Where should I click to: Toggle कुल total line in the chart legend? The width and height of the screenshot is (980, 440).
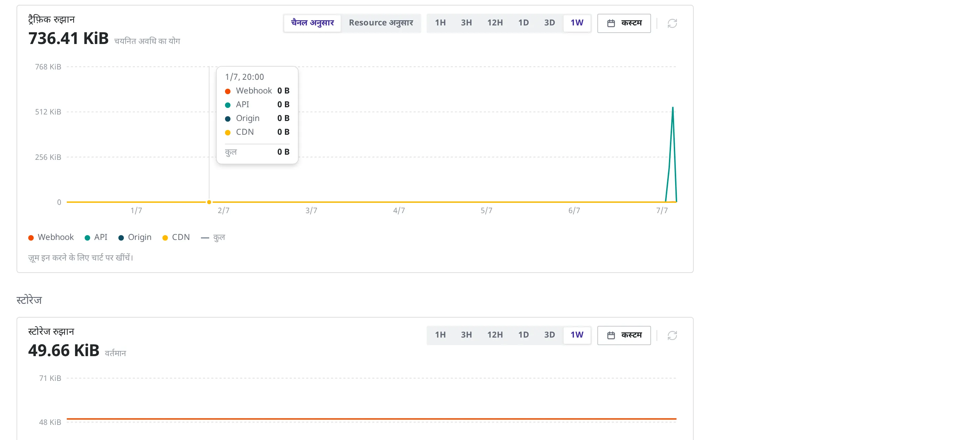click(x=213, y=237)
